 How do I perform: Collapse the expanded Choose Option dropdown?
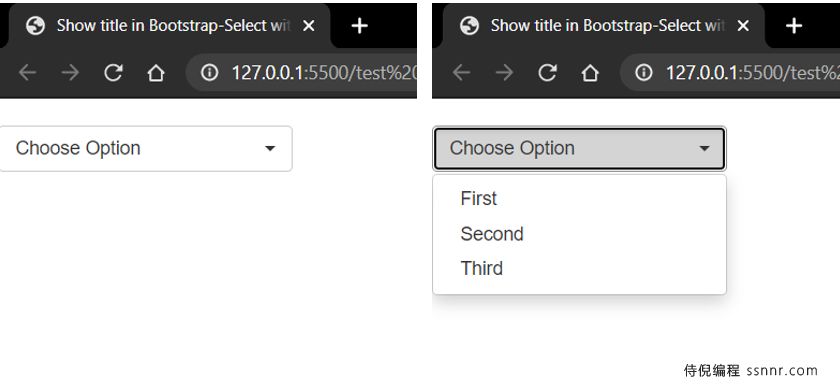[579, 148]
